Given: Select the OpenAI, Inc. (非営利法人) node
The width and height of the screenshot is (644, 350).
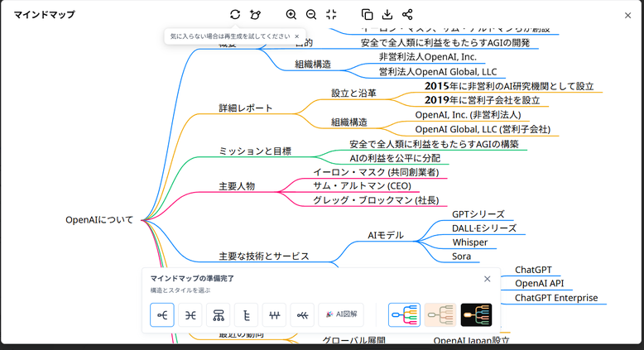Looking at the screenshot, I should pos(468,115).
